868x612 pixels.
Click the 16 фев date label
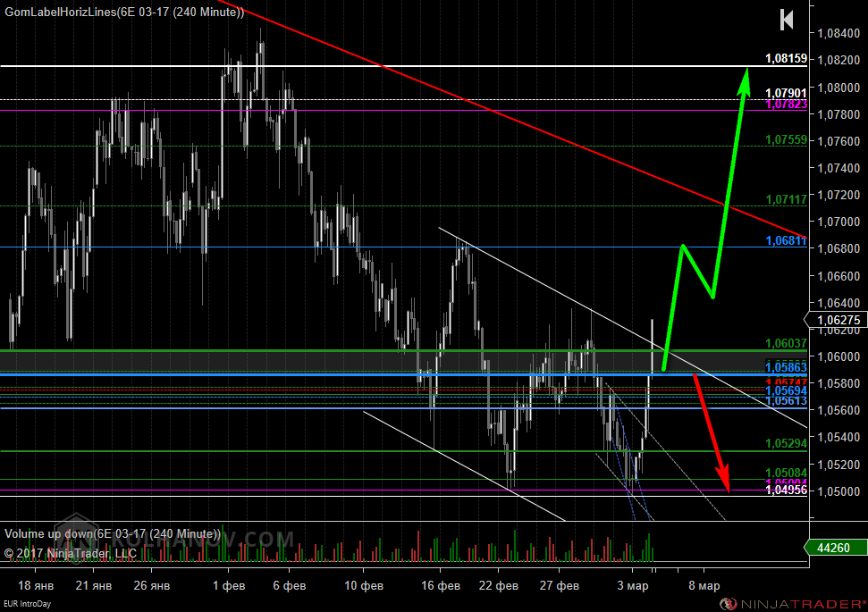tap(441, 585)
